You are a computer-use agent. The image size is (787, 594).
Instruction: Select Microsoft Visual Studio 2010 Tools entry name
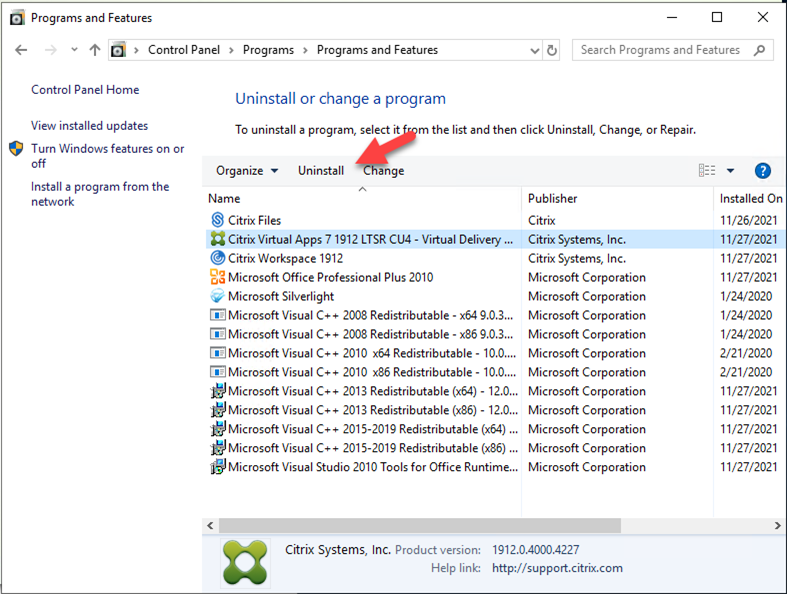coord(373,466)
